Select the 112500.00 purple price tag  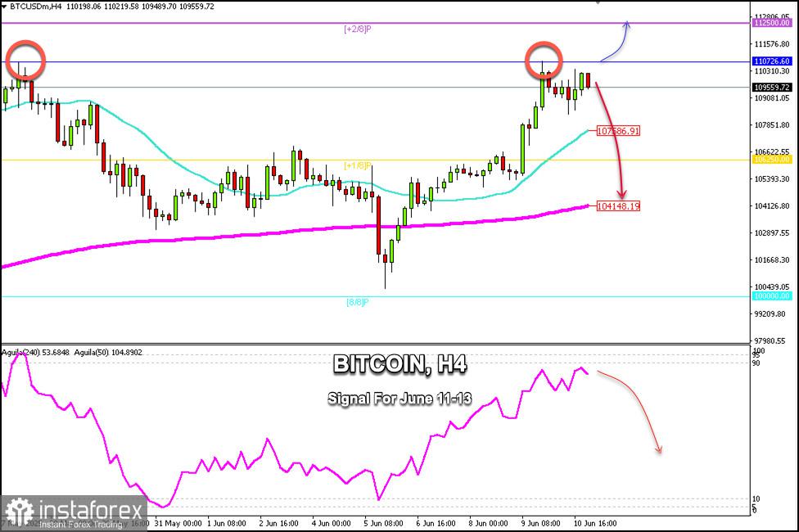point(772,23)
